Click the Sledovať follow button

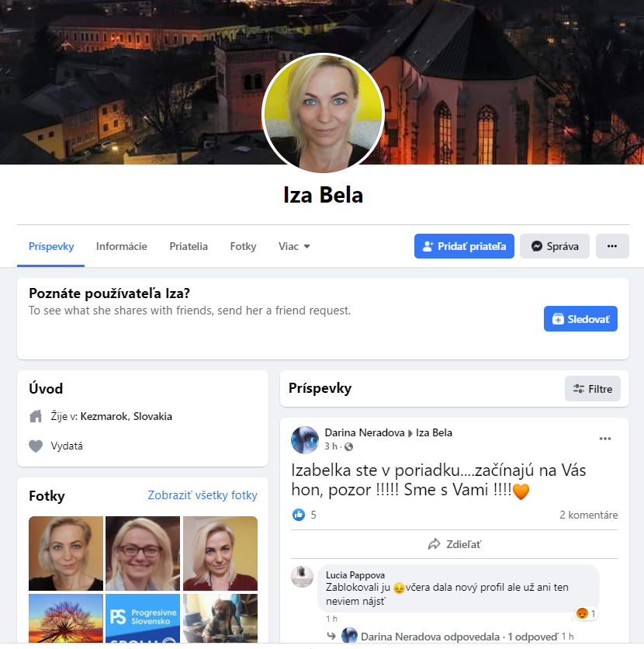[580, 319]
